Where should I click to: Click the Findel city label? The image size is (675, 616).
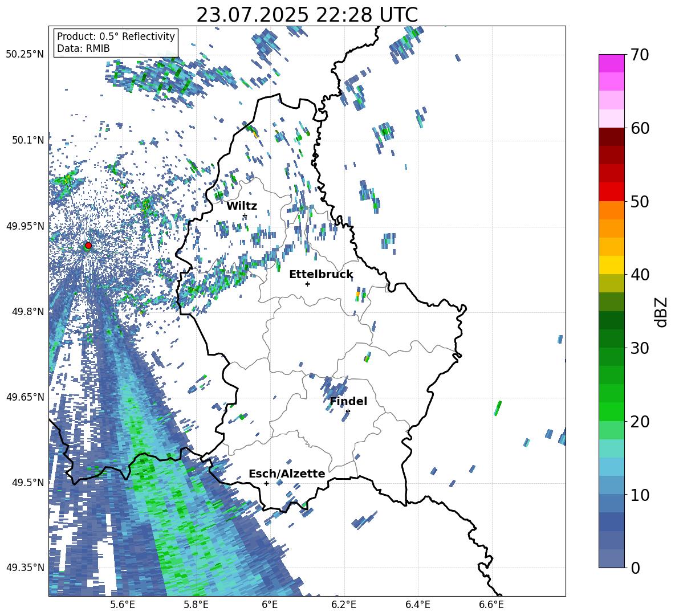[348, 401]
